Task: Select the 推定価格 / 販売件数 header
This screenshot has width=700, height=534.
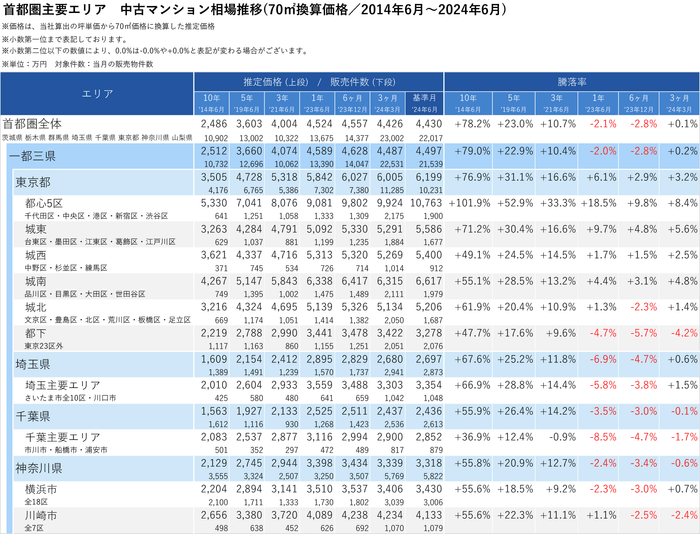Action: pos(319,82)
